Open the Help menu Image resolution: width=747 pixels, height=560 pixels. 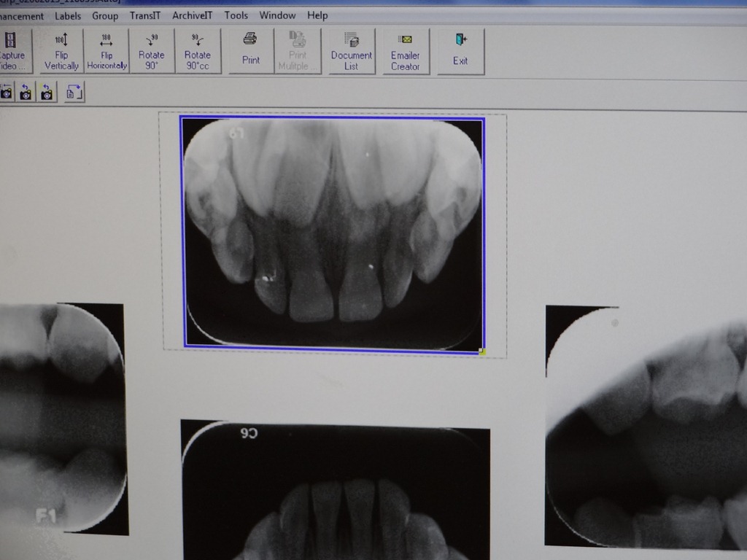coord(317,16)
